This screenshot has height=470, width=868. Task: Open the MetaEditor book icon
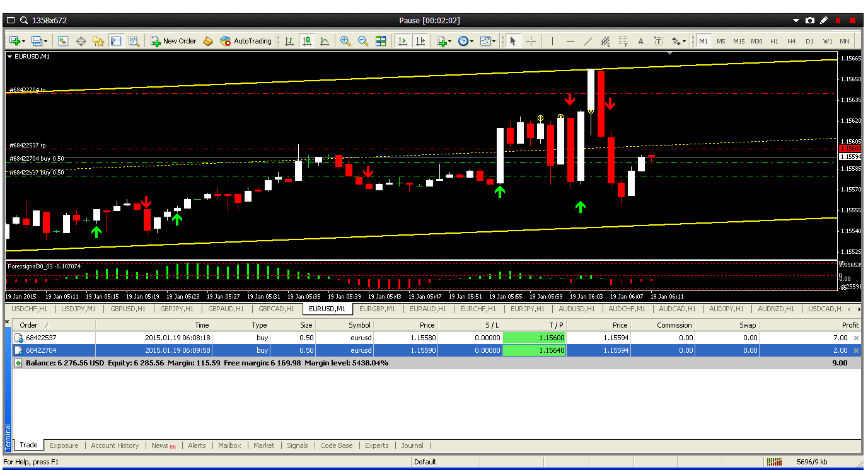[x=208, y=41]
